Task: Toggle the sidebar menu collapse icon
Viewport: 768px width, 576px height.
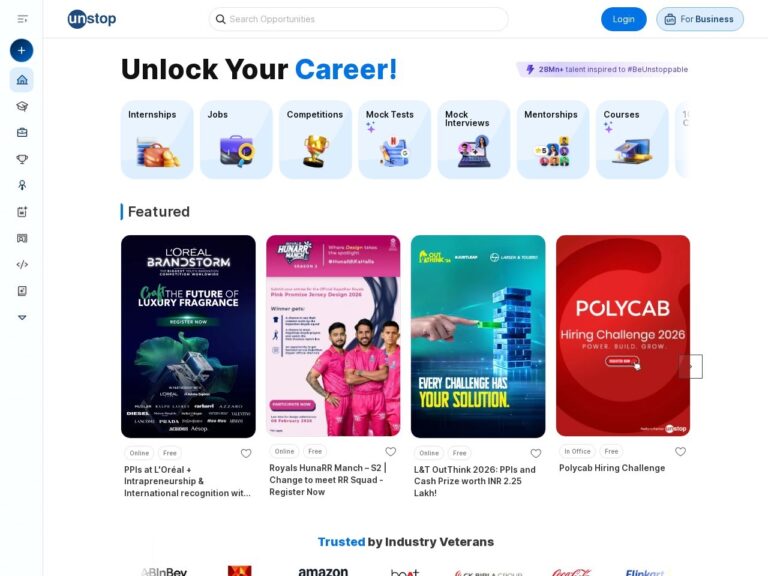Action: pos(22,19)
